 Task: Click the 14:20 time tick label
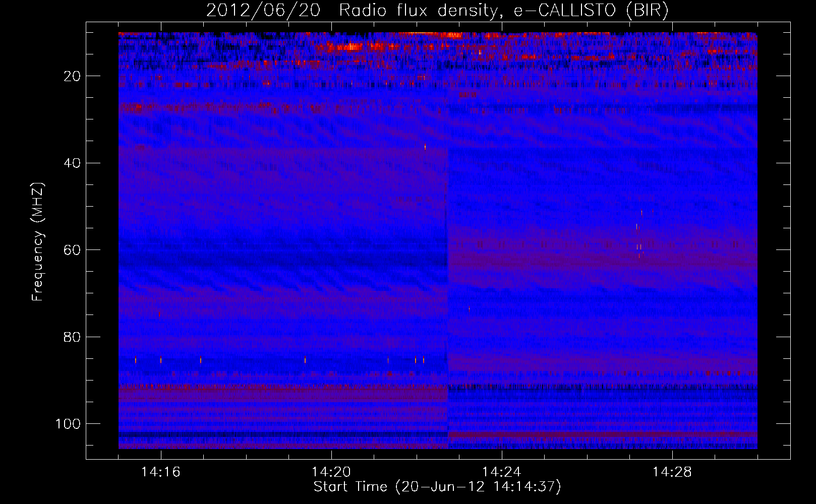click(x=331, y=472)
